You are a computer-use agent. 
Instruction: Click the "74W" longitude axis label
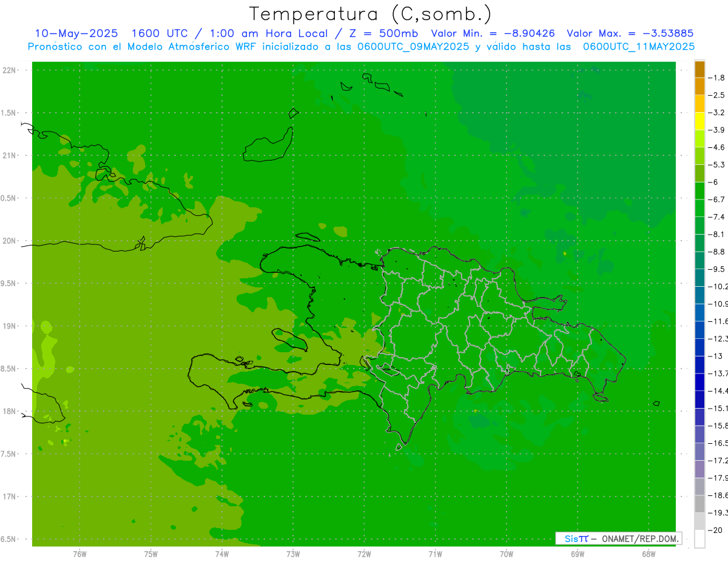[x=222, y=554]
